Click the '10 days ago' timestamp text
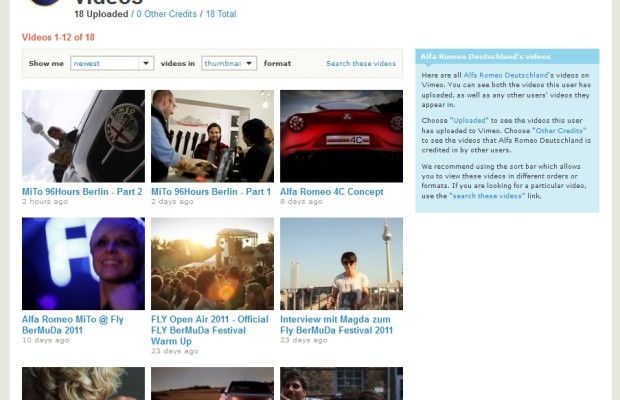This screenshot has width=620, height=400. pos(45,340)
